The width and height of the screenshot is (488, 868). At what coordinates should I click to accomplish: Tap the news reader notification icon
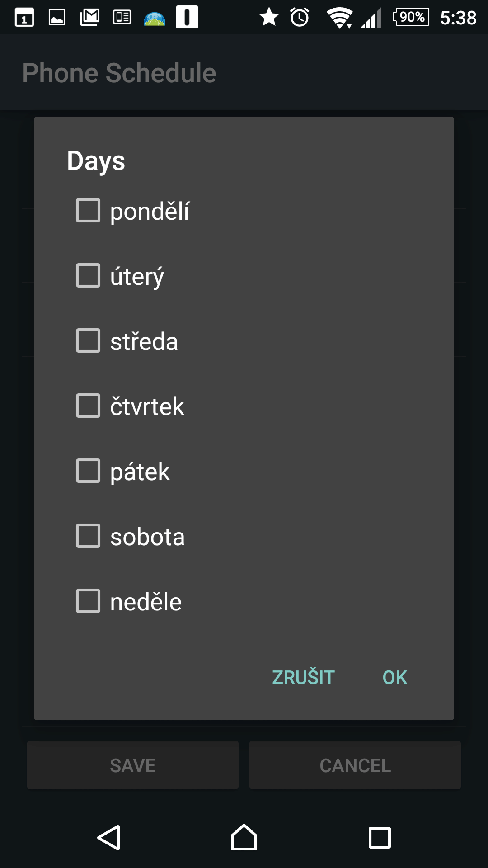(122, 18)
